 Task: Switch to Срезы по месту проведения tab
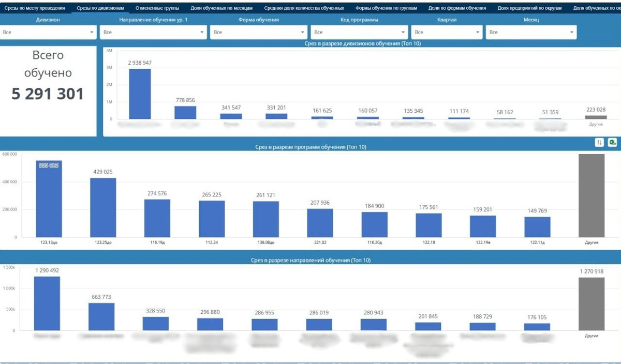pos(35,8)
